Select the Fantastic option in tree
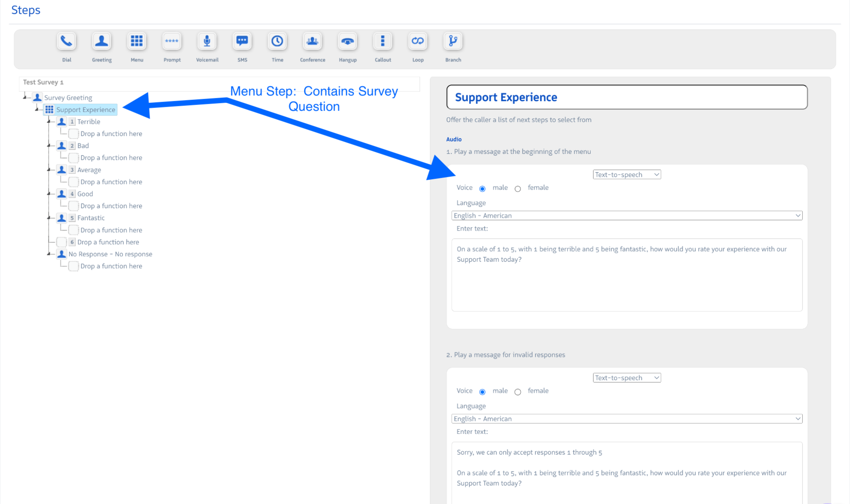 tap(91, 218)
